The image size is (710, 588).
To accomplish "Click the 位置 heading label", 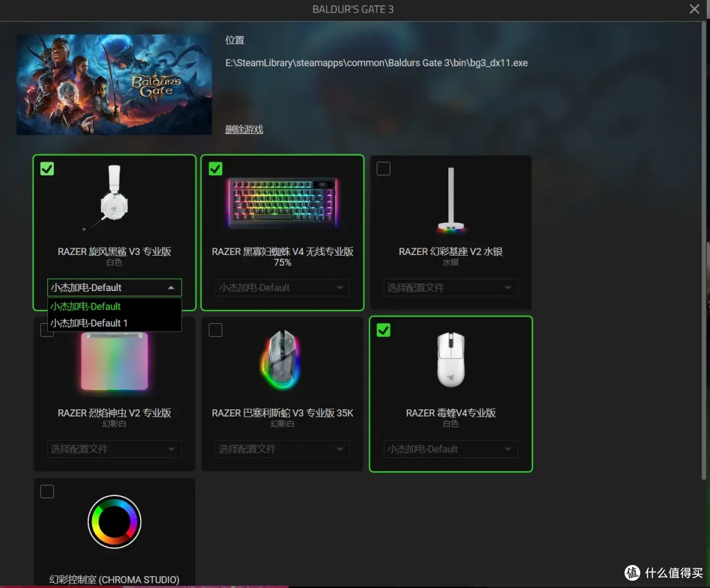I will [235, 40].
